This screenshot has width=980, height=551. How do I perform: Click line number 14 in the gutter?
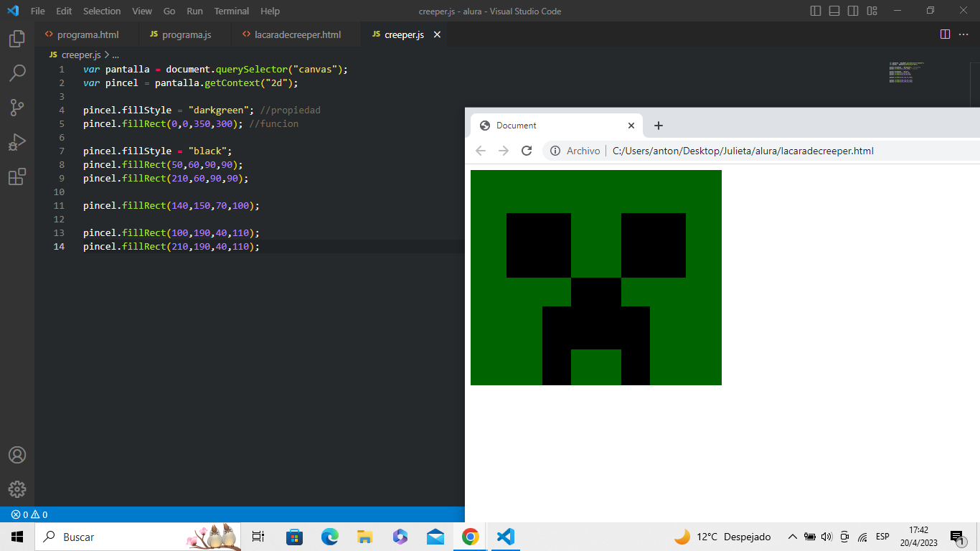[59, 246]
